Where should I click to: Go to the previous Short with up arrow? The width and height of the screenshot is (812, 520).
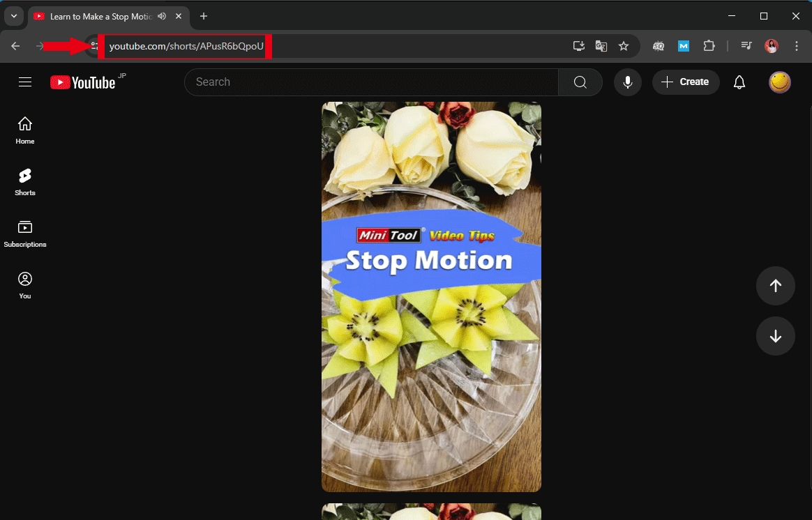click(x=775, y=286)
